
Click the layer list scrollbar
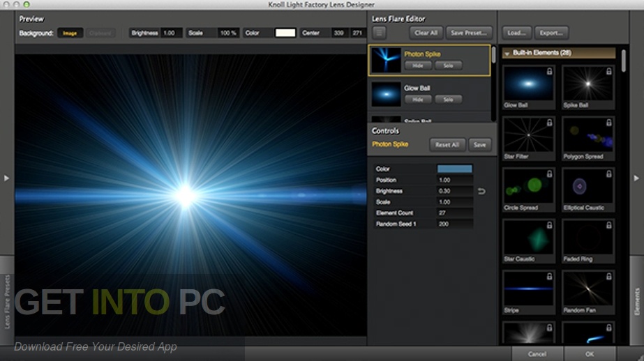point(494,54)
